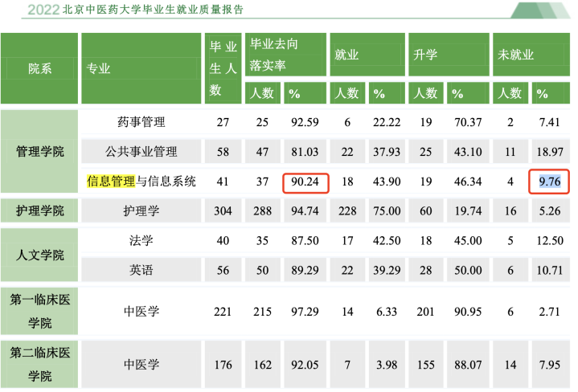Click the 7.95 unemployment percentage
Viewport: 578px width, 392px height.
click(550, 365)
